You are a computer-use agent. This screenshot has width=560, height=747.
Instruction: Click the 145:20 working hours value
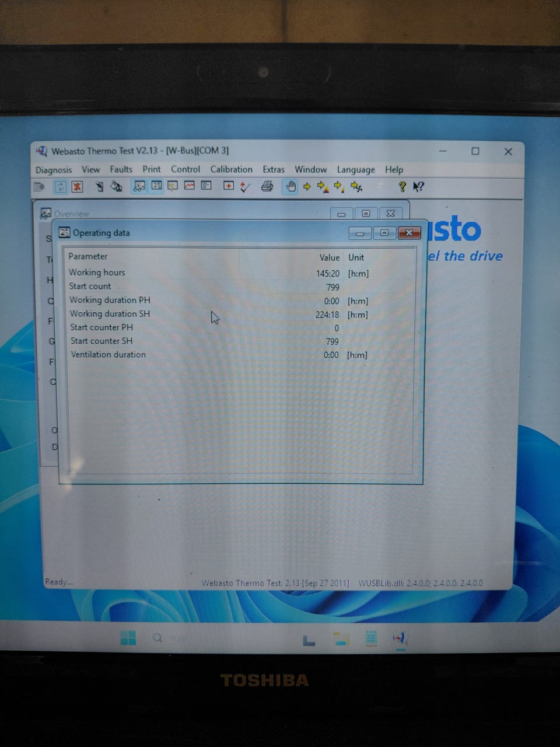328,273
